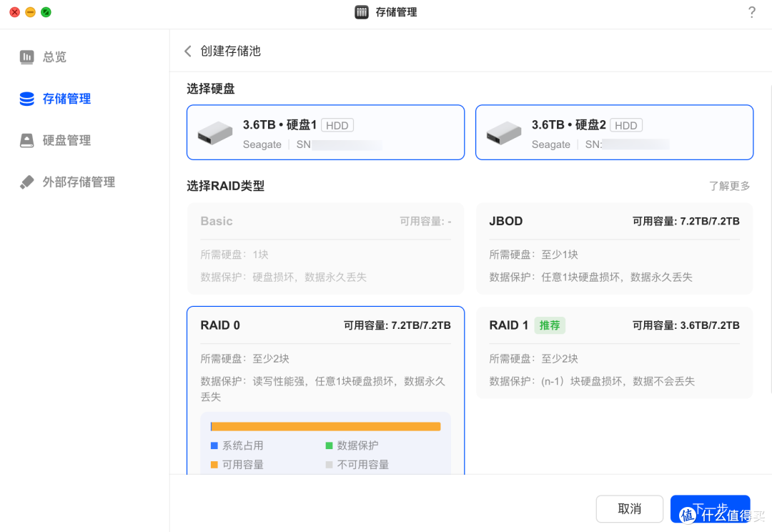Click RAID 1 可用容量: 3.6TB/7.2TB text
This screenshot has height=532, width=772.
(686, 325)
